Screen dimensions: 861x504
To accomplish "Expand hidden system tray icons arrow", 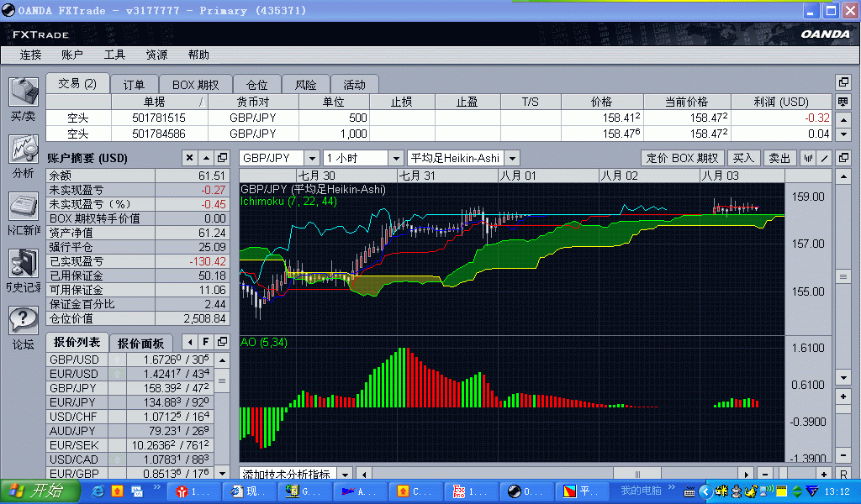I will pyautogui.click(x=705, y=491).
